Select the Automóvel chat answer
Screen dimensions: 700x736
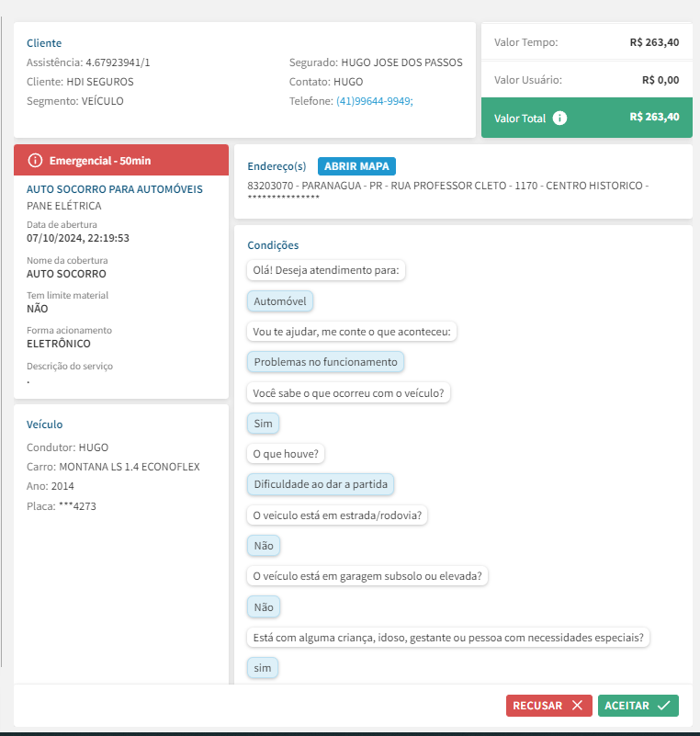point(280,300)
